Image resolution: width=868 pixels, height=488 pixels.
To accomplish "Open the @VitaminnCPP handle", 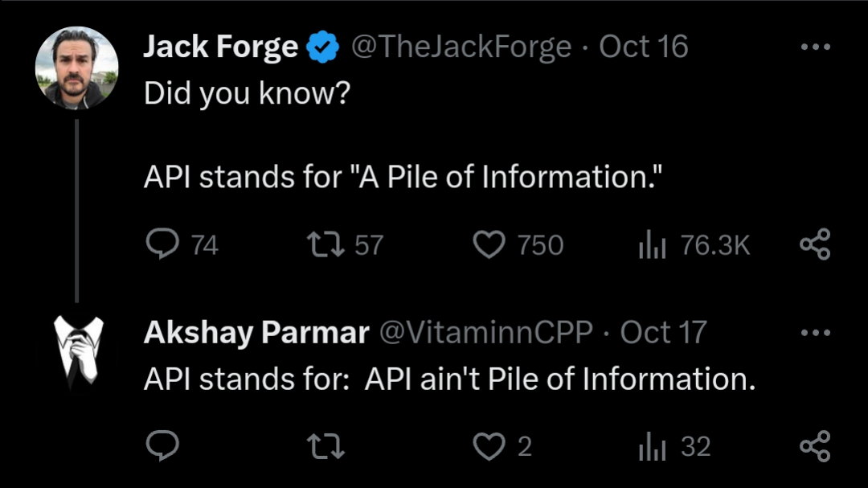I will (485, 332).
